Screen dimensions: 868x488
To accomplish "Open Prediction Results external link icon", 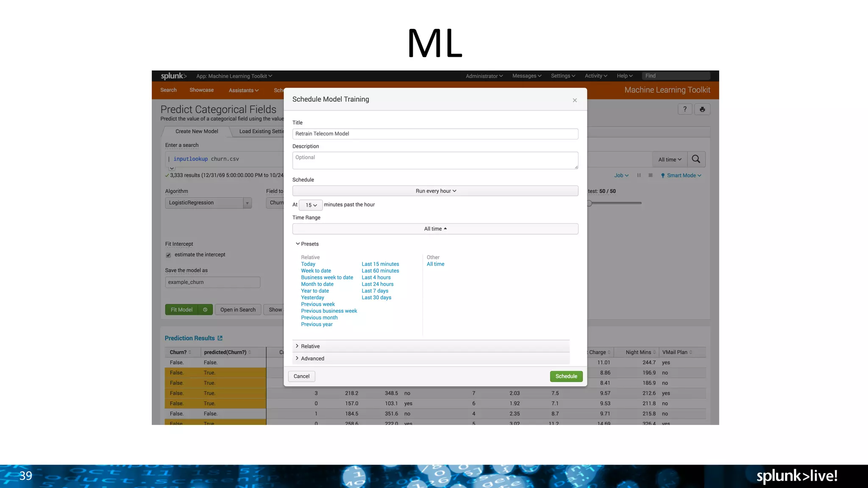I will pos(220,338).
